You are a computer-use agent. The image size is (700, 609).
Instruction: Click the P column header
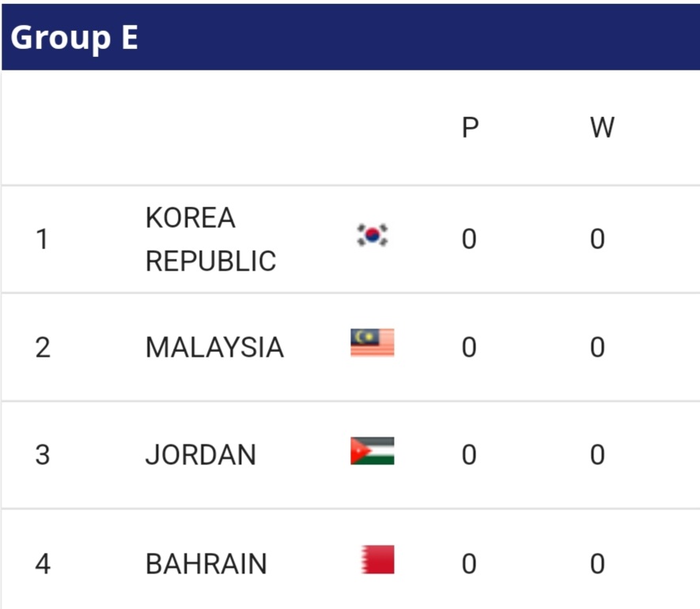pyautogui.click(x=470, y=128)
